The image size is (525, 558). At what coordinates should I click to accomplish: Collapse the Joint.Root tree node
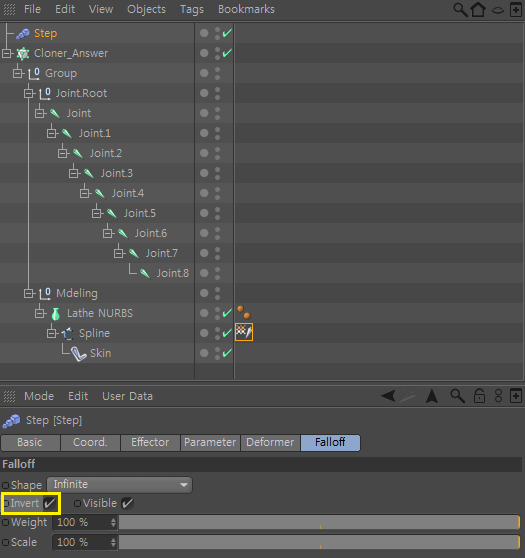tap(29, 94)
